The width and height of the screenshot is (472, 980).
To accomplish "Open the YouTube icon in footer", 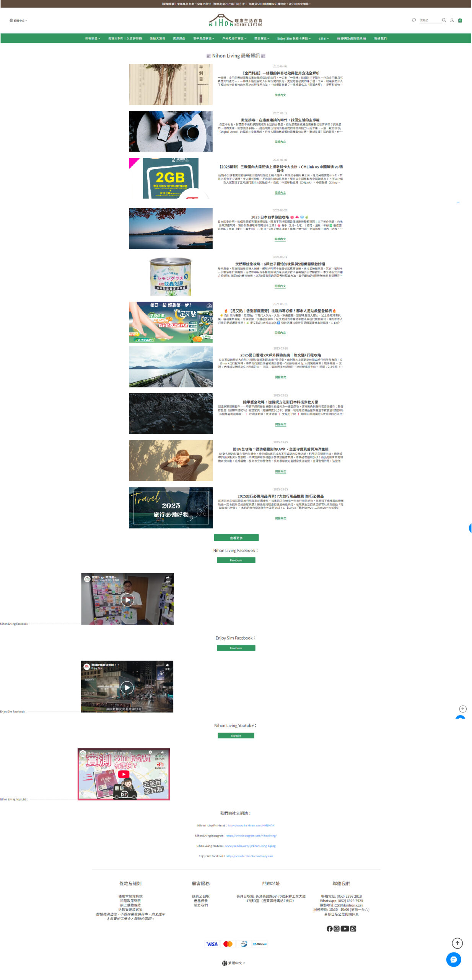I will coord(345,928).
